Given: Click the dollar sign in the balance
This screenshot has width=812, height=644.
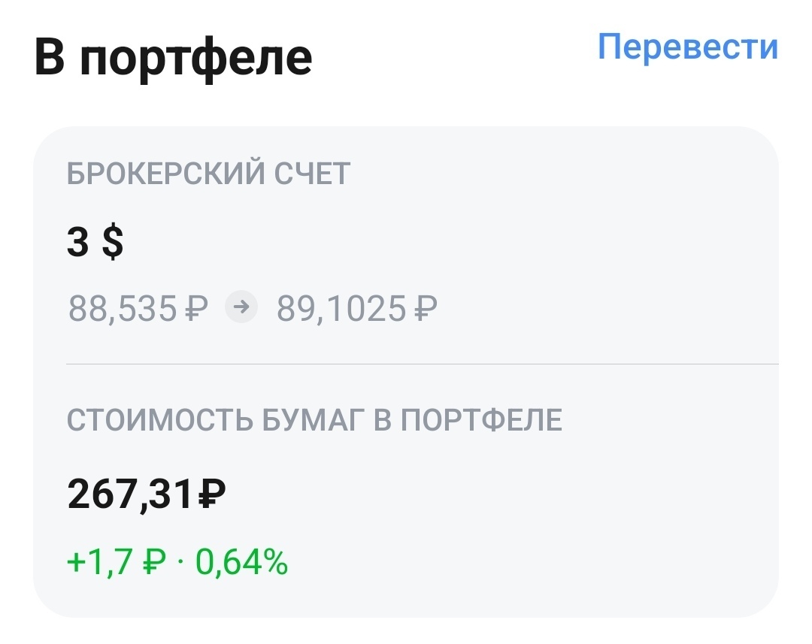Looking at the screenshot, I should (x=112, y=243).
